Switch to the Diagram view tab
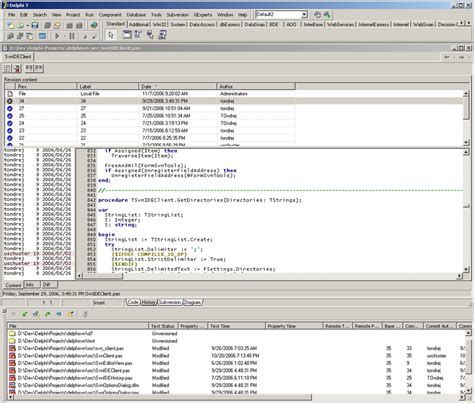 [x=192, y=302]
